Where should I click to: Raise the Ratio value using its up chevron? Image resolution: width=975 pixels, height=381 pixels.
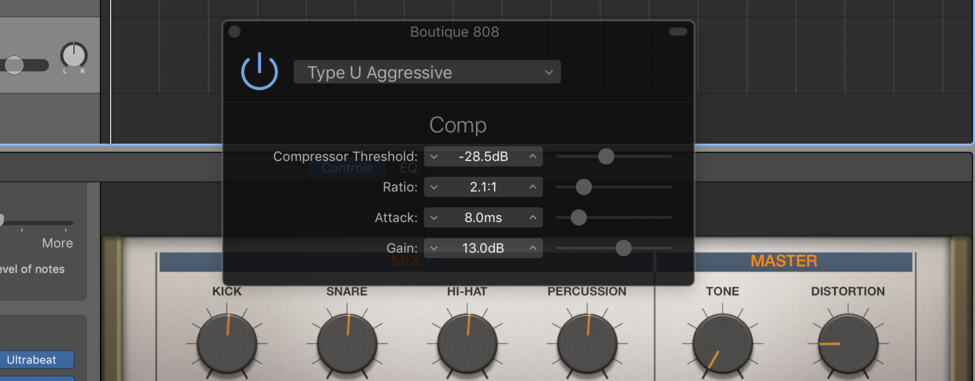tap(533, 186)
